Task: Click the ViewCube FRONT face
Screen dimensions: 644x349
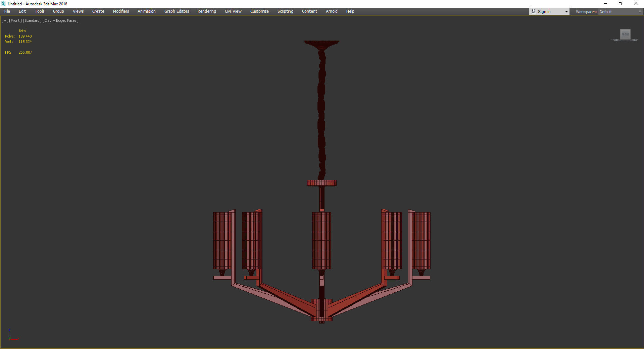Action: pyautogui.click(x=625, y=34)
